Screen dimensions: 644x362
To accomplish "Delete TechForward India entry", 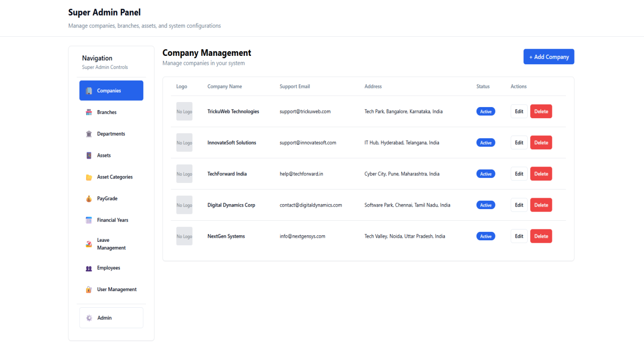I will (541, 174).
